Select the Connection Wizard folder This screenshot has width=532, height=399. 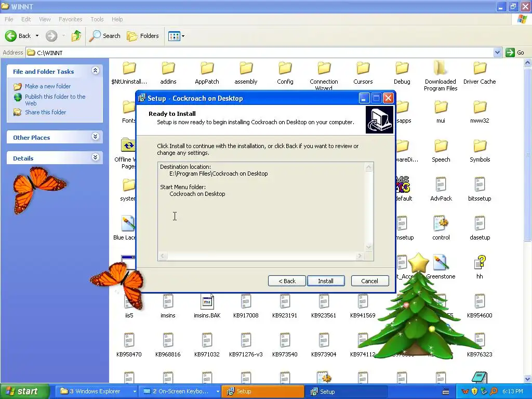(324, 75)
